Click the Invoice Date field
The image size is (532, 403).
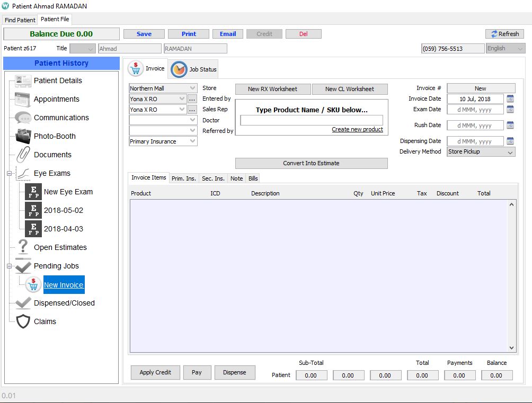tap(475, 99)
